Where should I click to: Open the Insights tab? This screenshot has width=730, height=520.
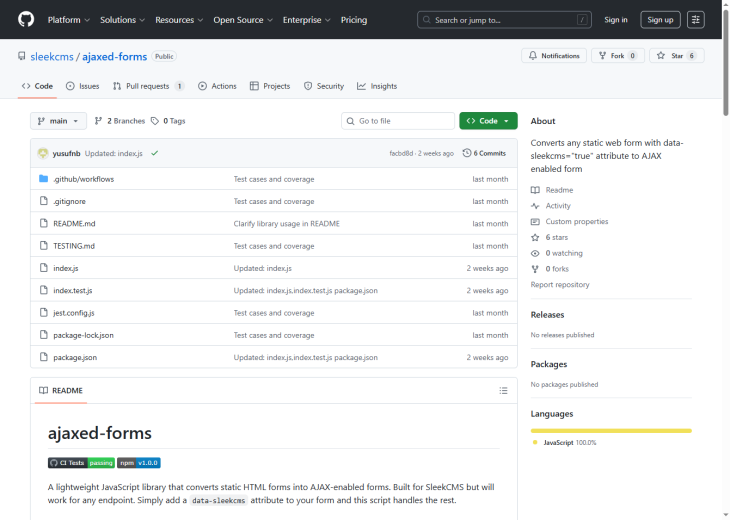click(x=377, y=86)
